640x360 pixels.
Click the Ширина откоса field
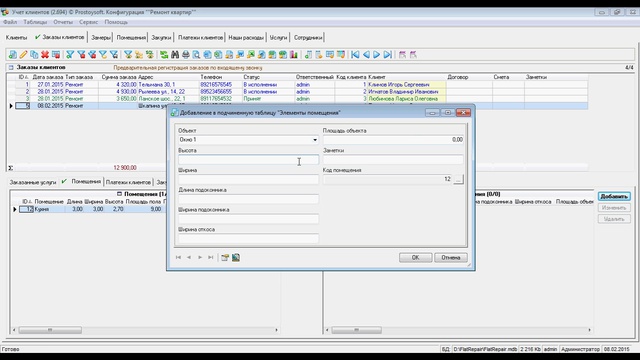point(249,239)
